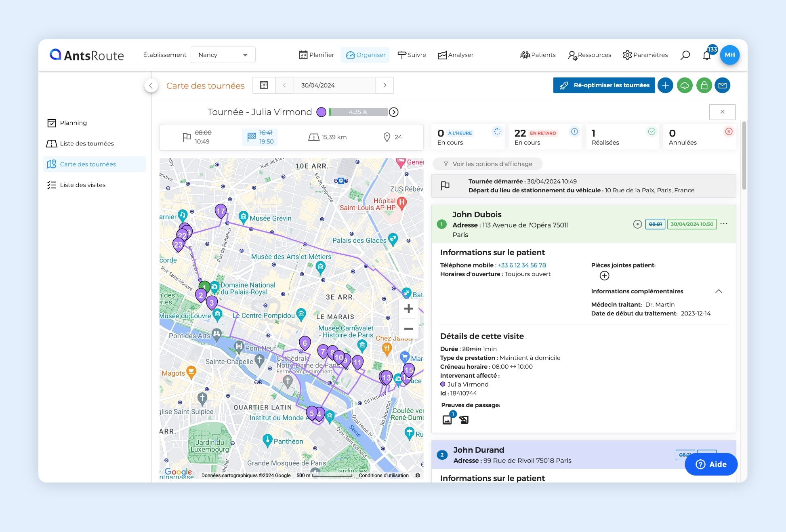
Task: Open 'Liste des visites' in the sidebar
Action: pyautogui.click(x=83, y=185)
